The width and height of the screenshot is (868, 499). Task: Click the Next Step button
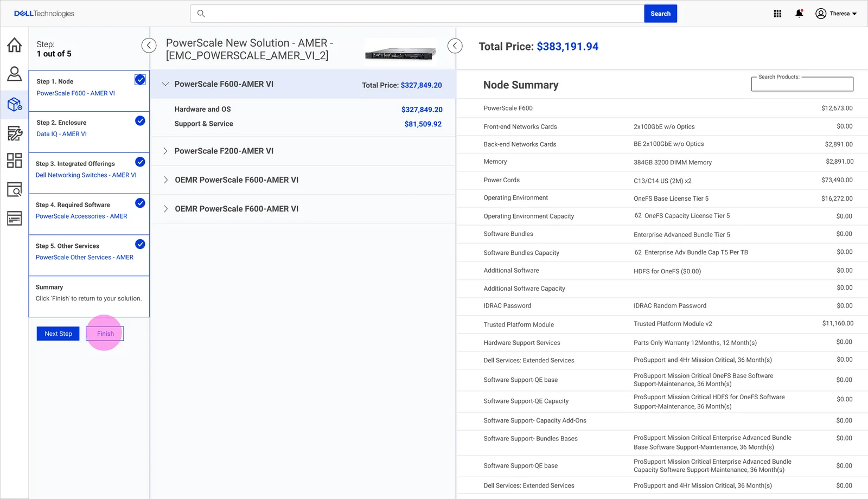point(58,334)
